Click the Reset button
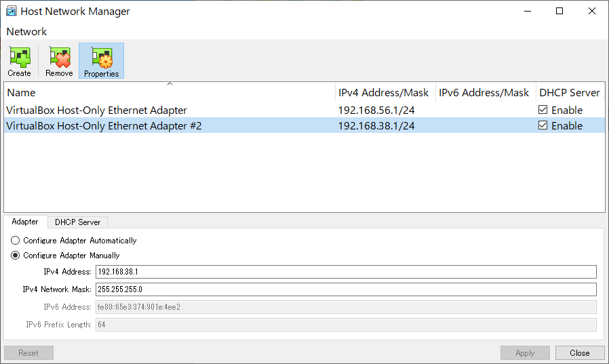Viewport: 609px width, 364px height. 28,353
